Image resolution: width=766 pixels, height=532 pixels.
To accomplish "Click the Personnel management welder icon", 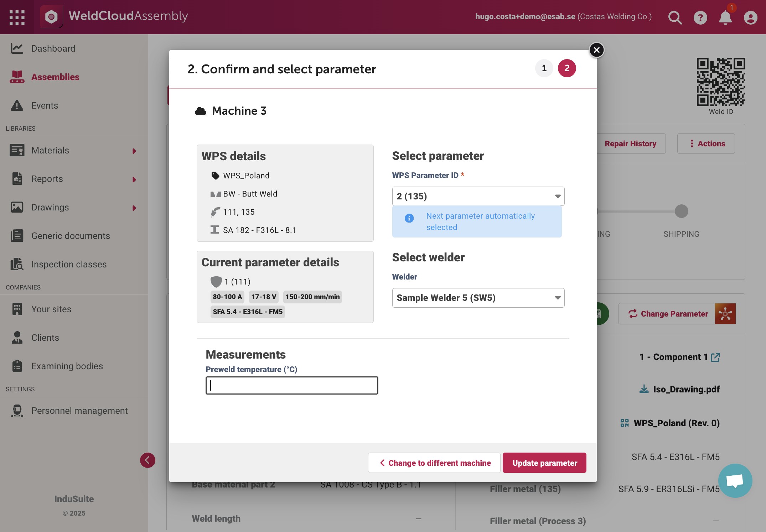I will pos(17,411).
